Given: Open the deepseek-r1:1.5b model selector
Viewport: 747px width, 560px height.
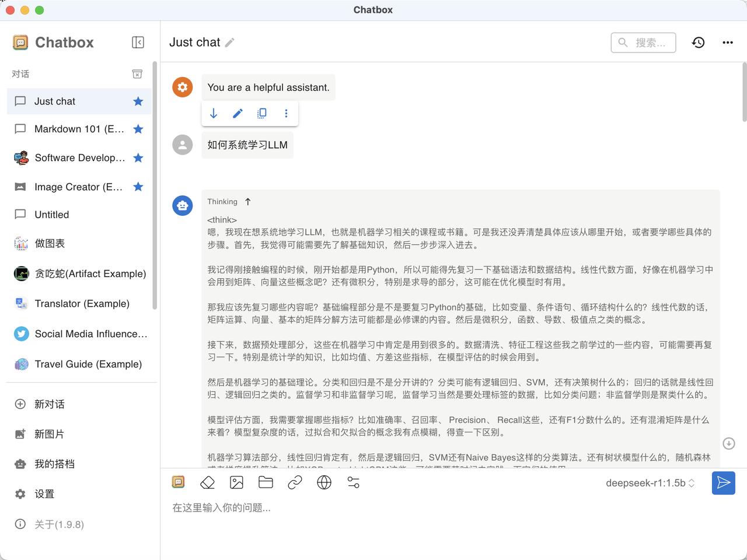Looking at the screenshot, I should pos(650,483).
